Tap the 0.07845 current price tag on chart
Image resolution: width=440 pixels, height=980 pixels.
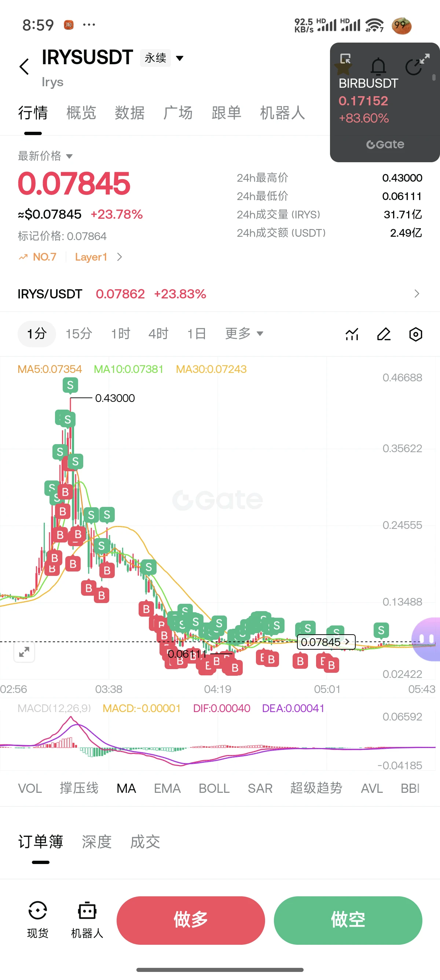point(326,642)
